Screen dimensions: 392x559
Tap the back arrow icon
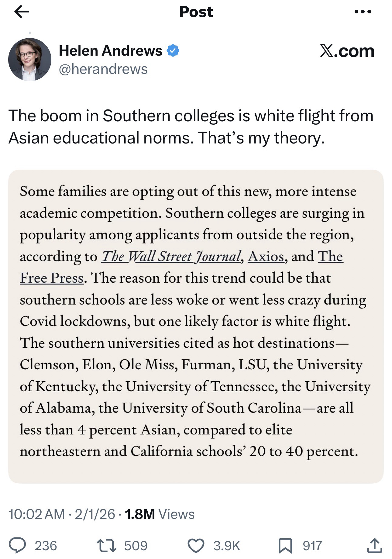[22, 12]
